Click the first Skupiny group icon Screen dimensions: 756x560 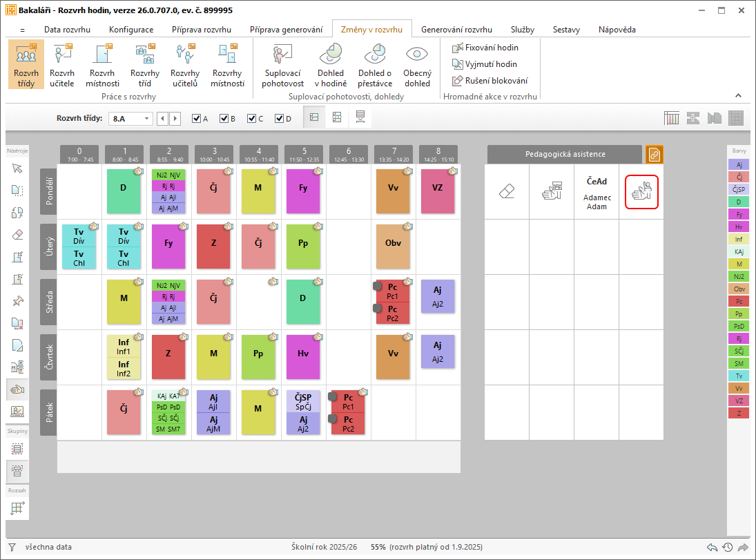tap(17, 449)
